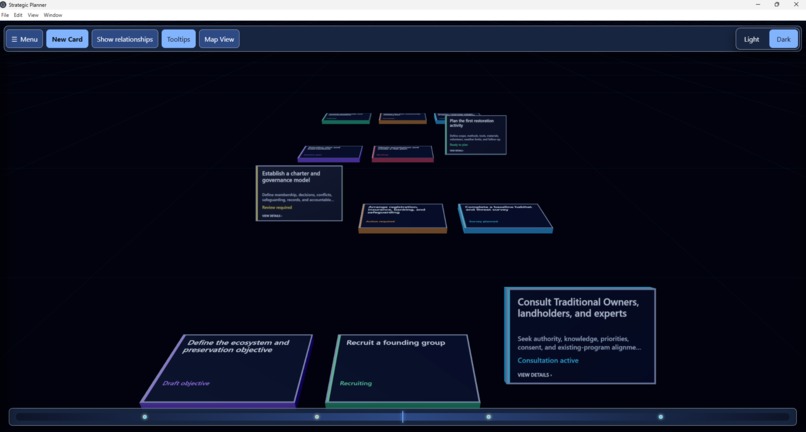806x432 pixels.
Task: Select the Light theme
Action: coord(752,39)
